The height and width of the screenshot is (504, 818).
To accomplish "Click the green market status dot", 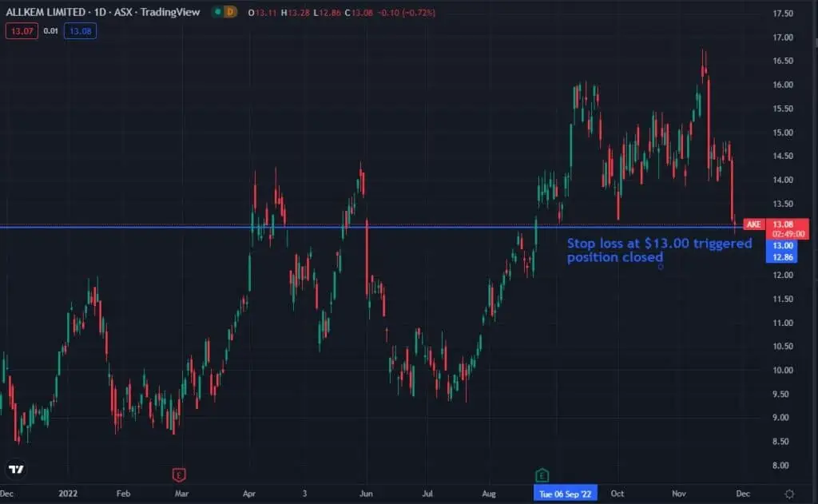I will click(x=216, y=13).
